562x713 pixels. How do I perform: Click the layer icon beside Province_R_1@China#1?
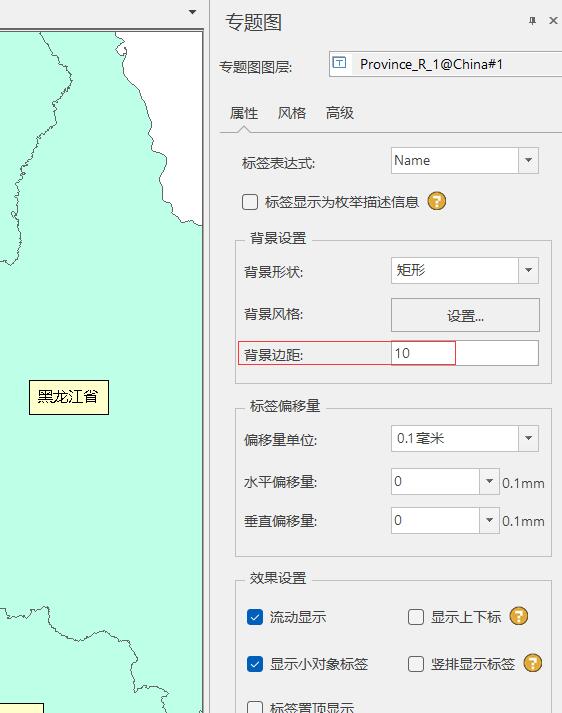(339, 63)
